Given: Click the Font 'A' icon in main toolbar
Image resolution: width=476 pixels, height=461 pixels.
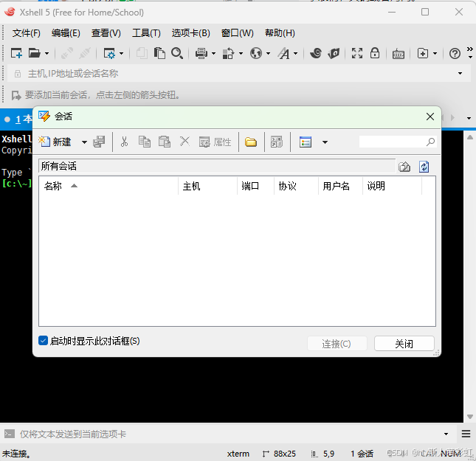Looking at the screenshot, I should 283,53.
